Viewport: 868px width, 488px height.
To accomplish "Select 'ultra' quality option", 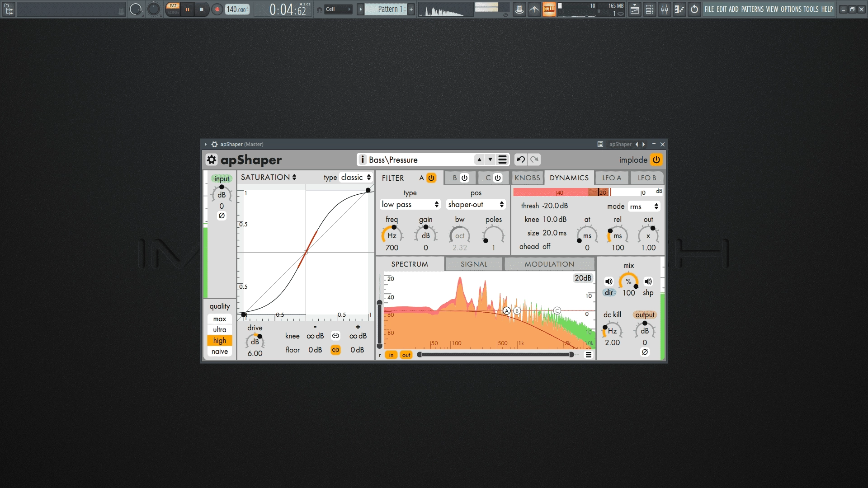I will pyautogui.click(x=220, y=330).
